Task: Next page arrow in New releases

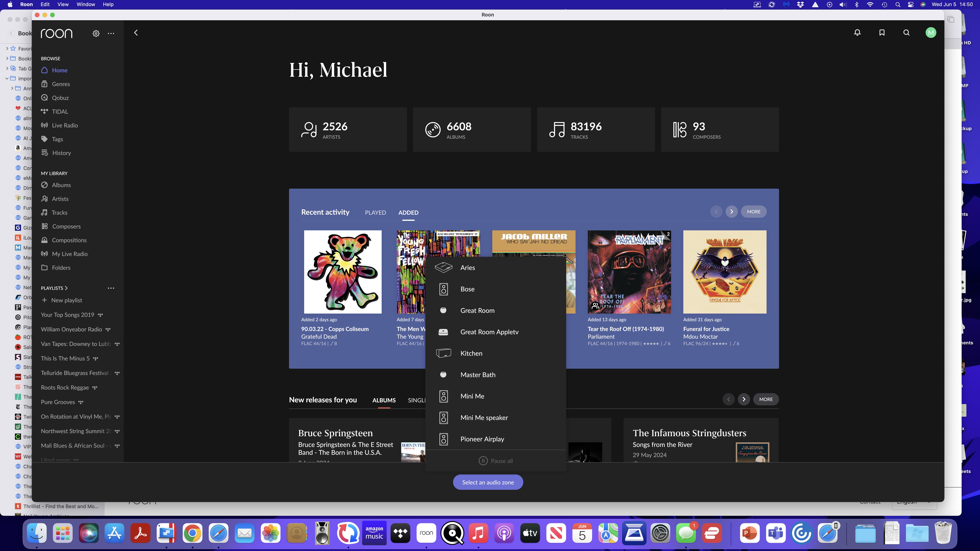Action: pos(744,399)
